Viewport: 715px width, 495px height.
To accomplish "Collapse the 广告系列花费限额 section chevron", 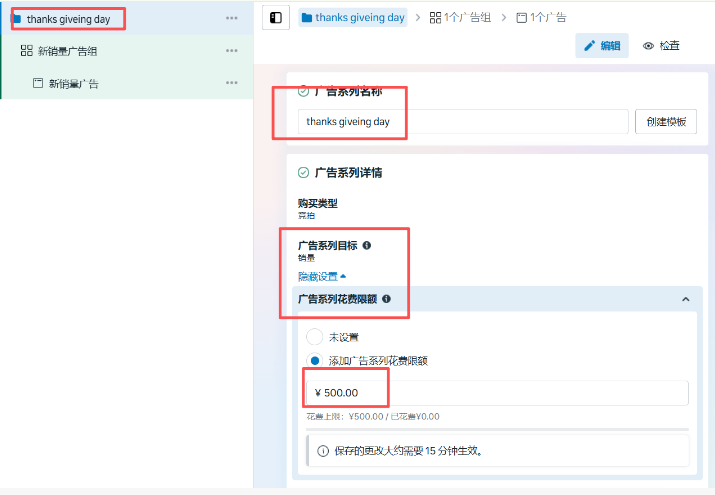I will coord(685,299).
